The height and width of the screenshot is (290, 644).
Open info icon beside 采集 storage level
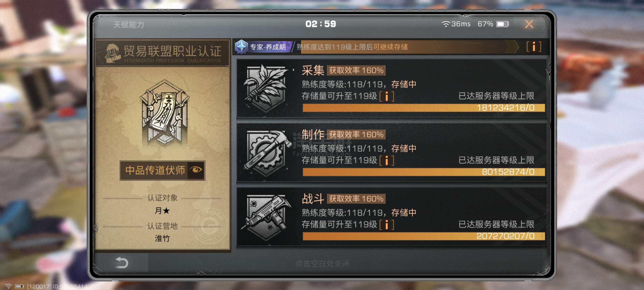(386, 96)
